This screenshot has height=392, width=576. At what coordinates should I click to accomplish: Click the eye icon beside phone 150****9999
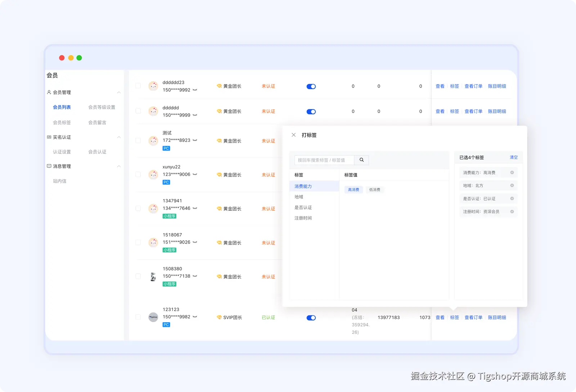pyautogui.click(x=195, y=115)
